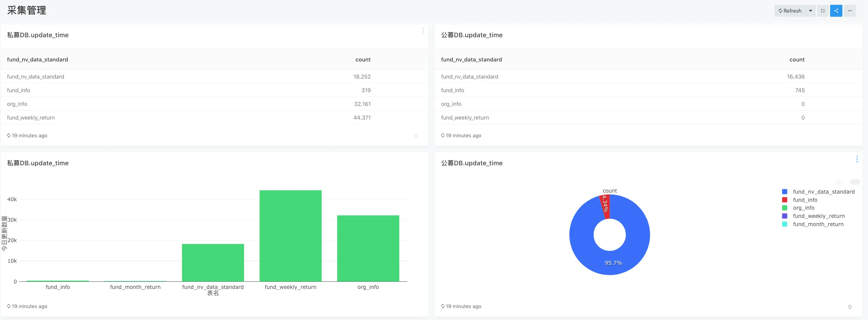Click the red 4.34% pie slice
The image size is (868, 320).
point(605,207)
